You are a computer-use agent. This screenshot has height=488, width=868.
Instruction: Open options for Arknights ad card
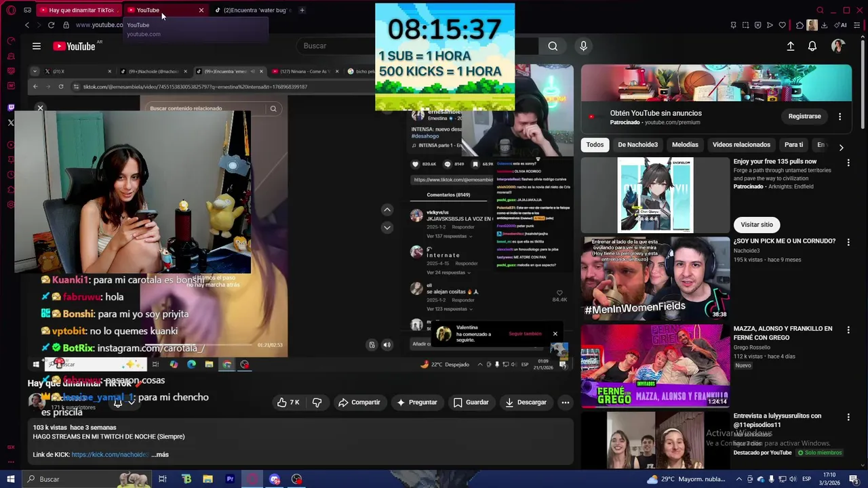tap(848, 163)
